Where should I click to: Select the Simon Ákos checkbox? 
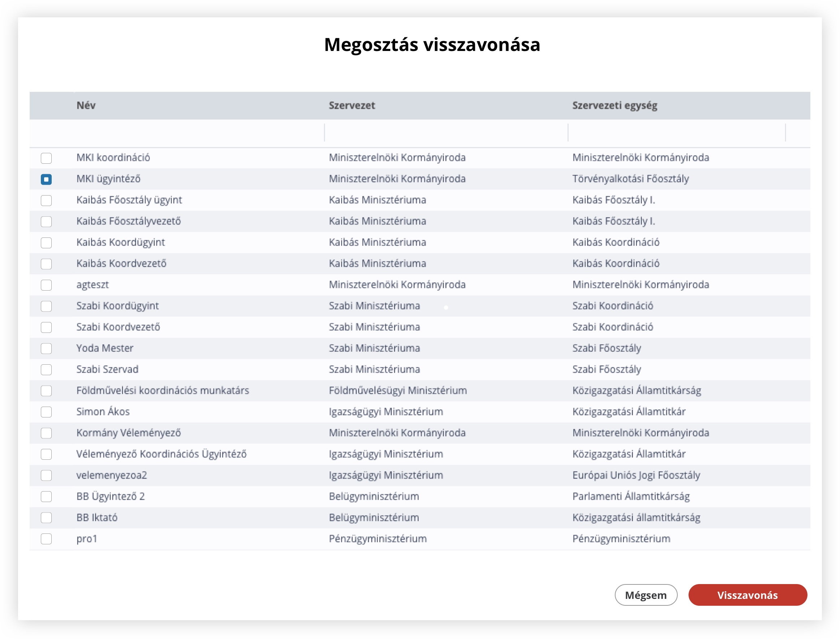click(46, 412)
